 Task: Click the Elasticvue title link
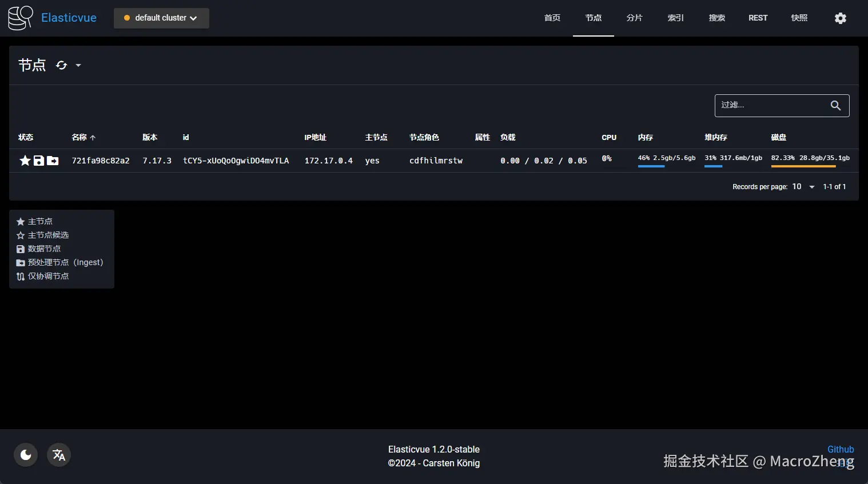(x=69, y=18)
